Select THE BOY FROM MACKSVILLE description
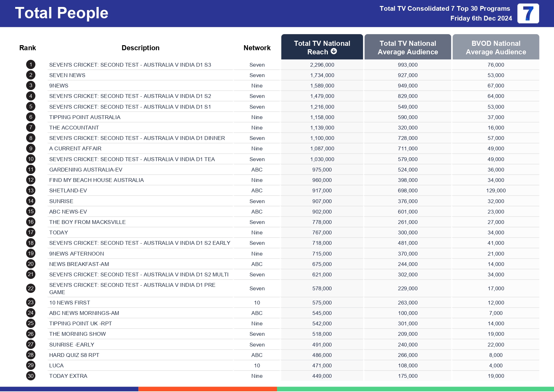Image resolution: width=554 pixels, height=392 pixels. coord(87,222)
